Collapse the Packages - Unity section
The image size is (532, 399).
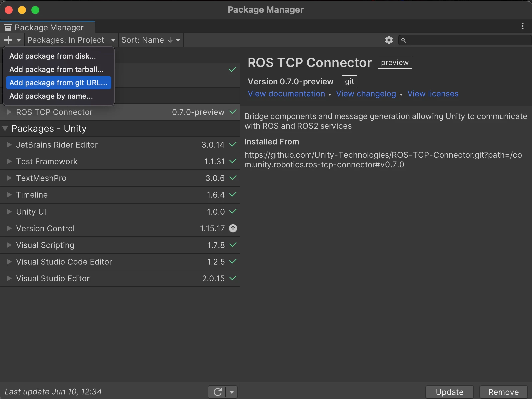pos(5,128)
